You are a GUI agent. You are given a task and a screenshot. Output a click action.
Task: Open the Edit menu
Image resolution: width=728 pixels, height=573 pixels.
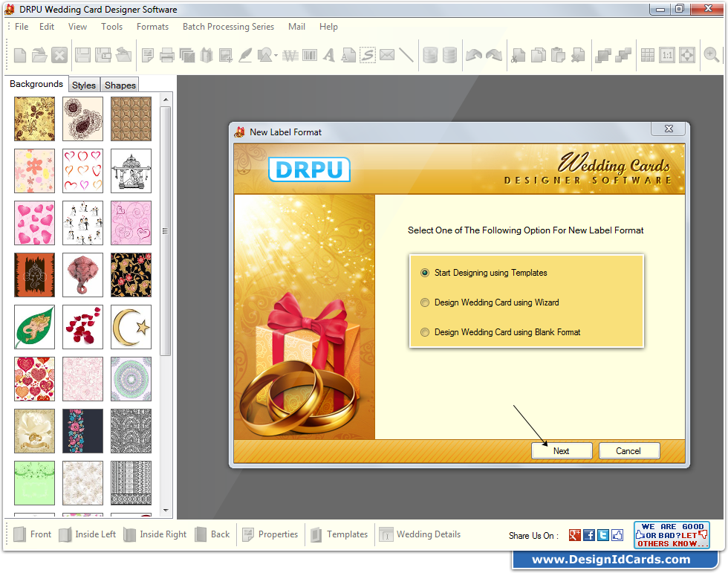pos(46,27)
